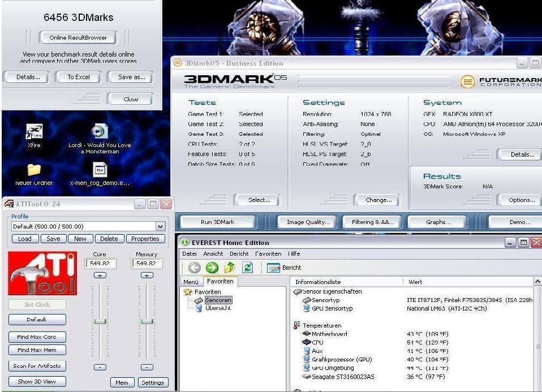Click the Memory clock slider handle

coord(147,321)
